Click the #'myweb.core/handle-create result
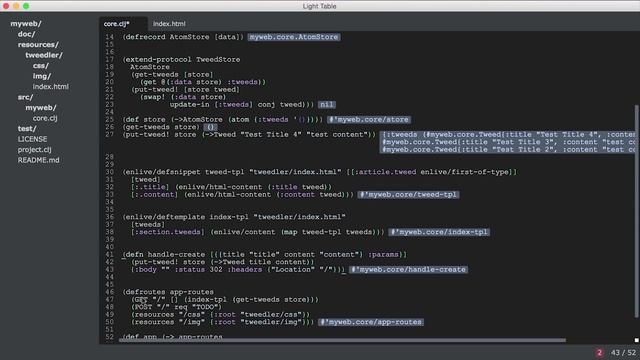 pos(408,270)
